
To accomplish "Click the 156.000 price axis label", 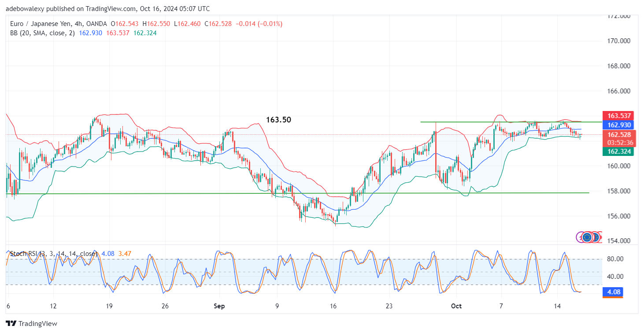I will coord(620,216).
